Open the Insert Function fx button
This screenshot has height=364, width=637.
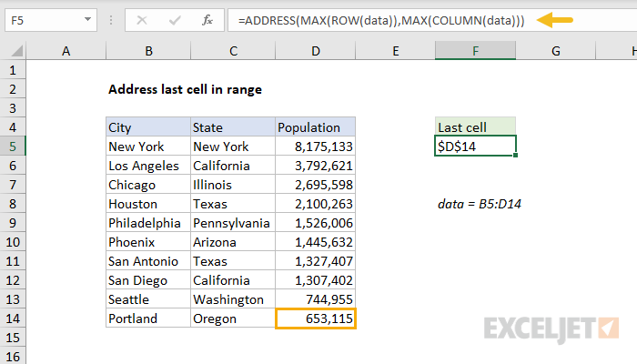point(207,20)
